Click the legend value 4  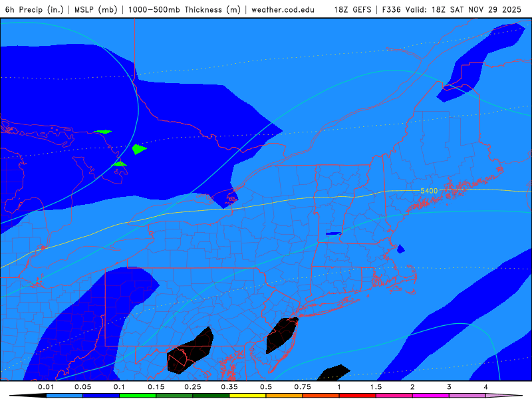(x=486, y=387)
